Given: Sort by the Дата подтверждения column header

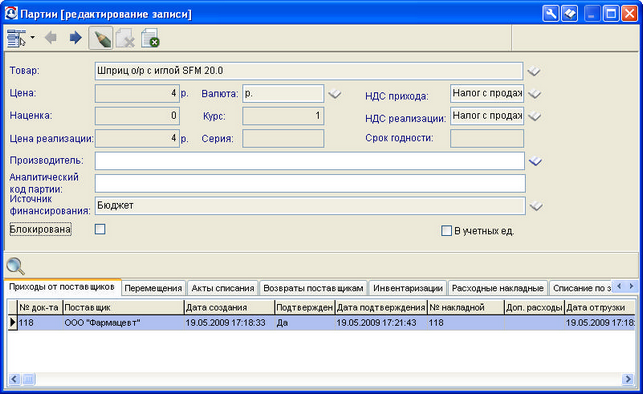Looking at the screenshot, I should click(381, 307).
